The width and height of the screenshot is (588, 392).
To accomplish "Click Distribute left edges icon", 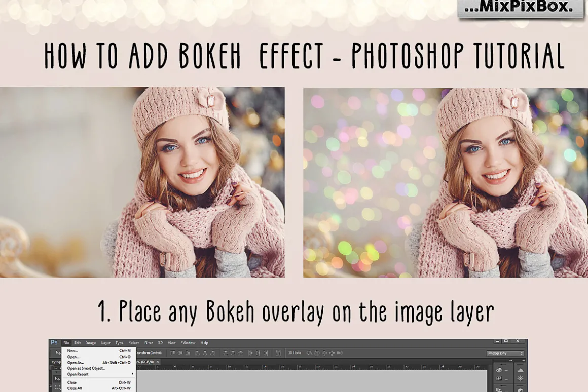I will point(250,353).
